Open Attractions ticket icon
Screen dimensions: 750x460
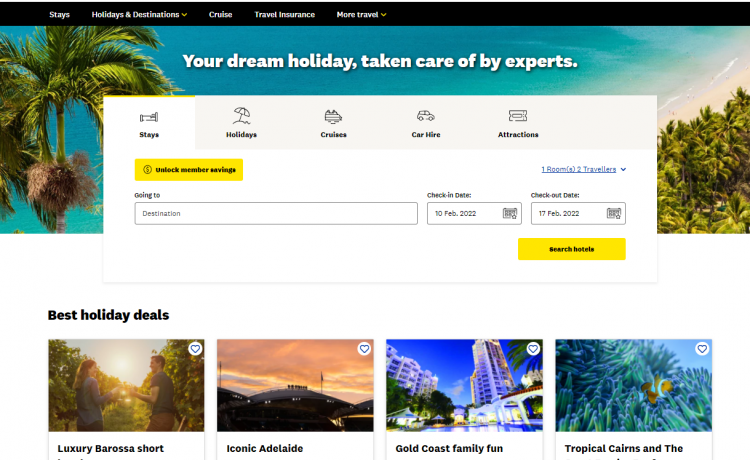[518, 116]
